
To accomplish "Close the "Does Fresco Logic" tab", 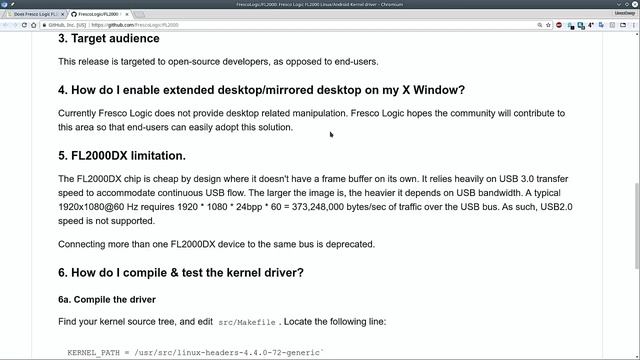I will point(62,14).
